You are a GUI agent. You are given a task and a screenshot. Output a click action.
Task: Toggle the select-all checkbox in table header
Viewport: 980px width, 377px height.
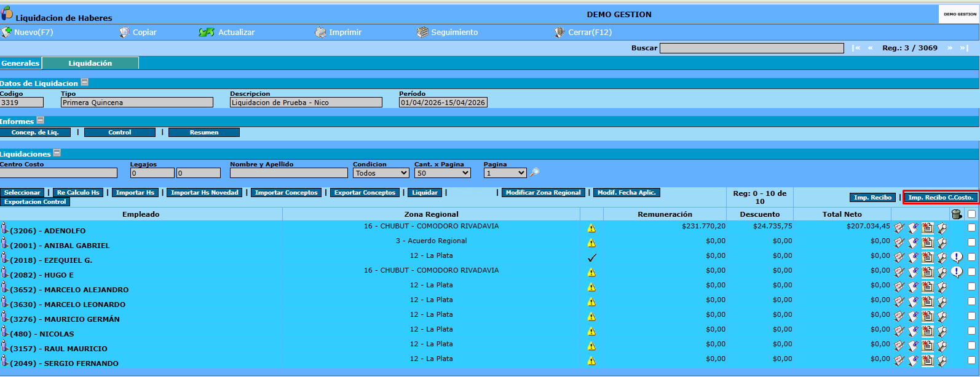pyautogui.click(x=971, y=214)
